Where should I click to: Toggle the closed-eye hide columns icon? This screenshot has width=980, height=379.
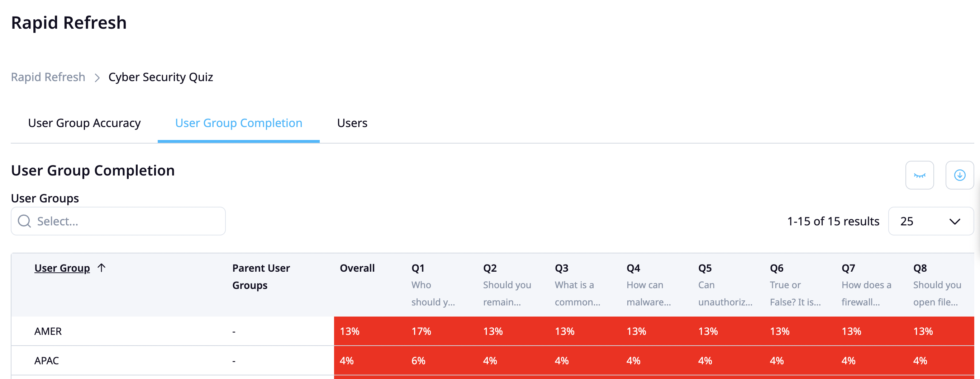(919, 175)
